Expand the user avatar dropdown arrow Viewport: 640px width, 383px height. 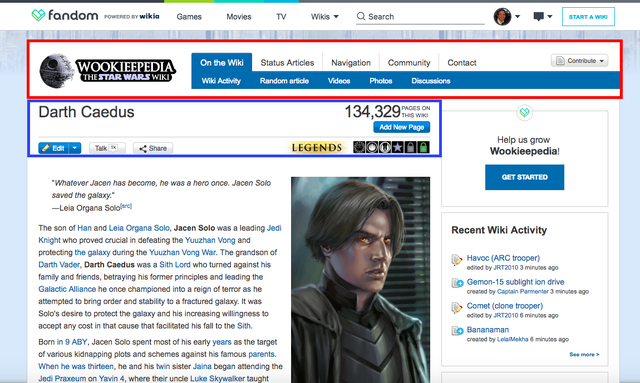(x=517, y=17)
